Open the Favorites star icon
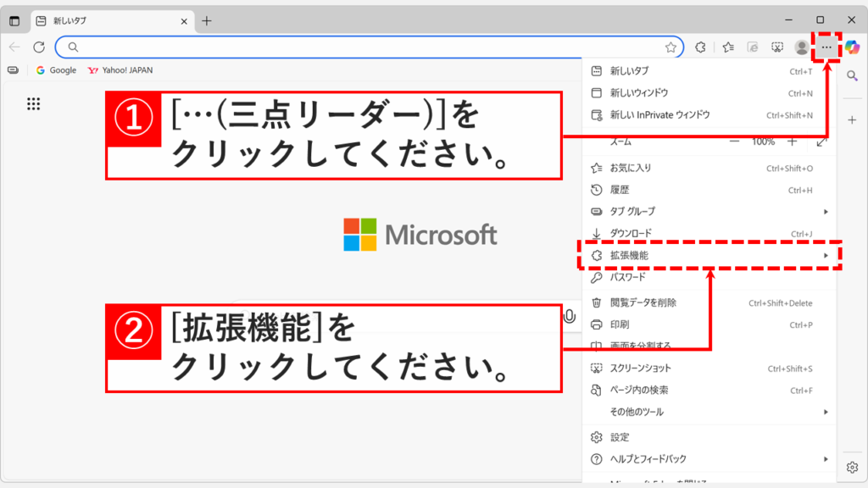Viewport: 868px width, 488px height. pyautogui.click(x=727, y=47)
